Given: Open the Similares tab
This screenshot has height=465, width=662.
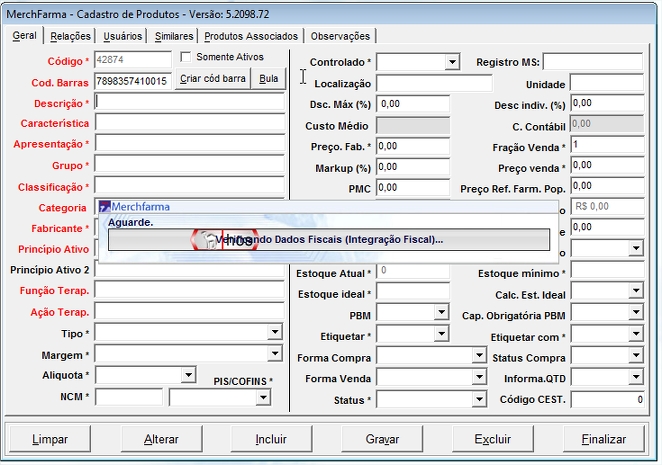Looking at the screenshot, I should (175, 36).
